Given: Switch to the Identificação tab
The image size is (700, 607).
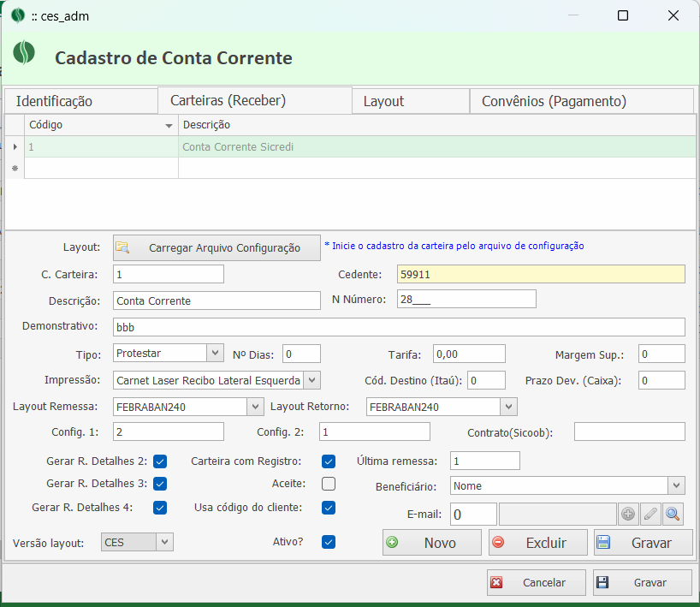Looking at the screenshot, I should (x=80, y=101).
